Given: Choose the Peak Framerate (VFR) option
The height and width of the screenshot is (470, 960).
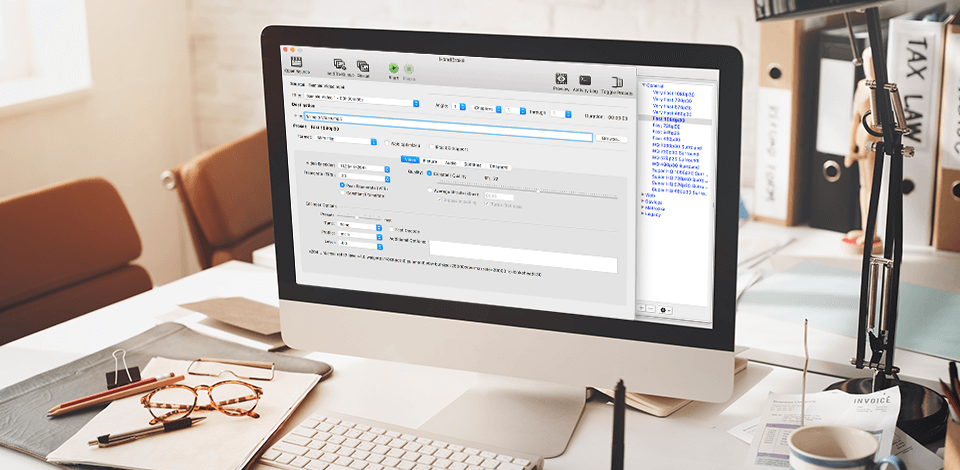Looking at the screenshot, I should tap(342, 185).
